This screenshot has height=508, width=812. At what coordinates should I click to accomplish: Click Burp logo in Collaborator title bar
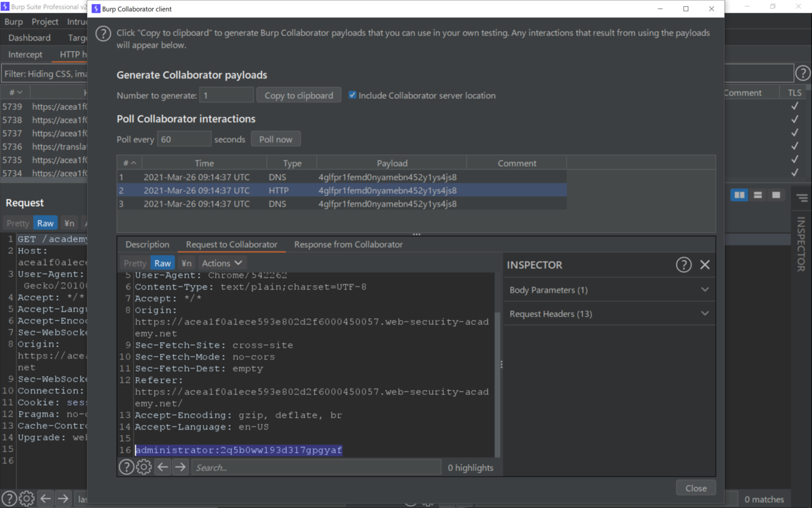(95, 9)
